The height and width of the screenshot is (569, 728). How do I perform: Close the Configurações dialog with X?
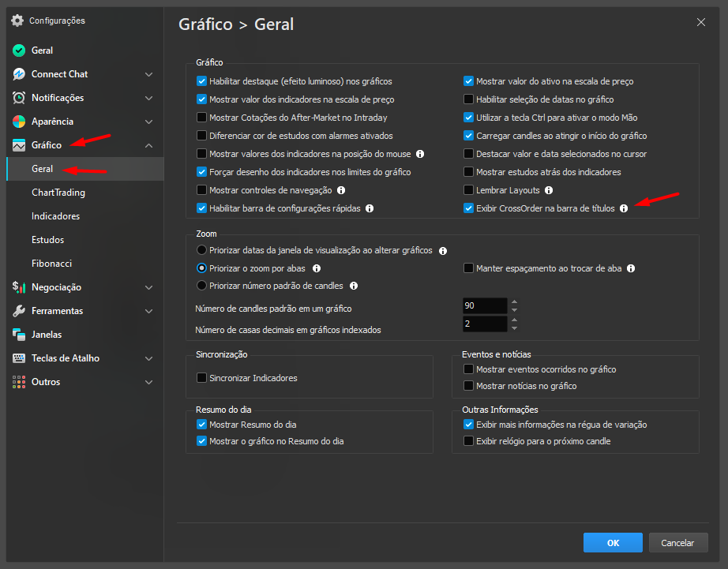click(701, 22)
